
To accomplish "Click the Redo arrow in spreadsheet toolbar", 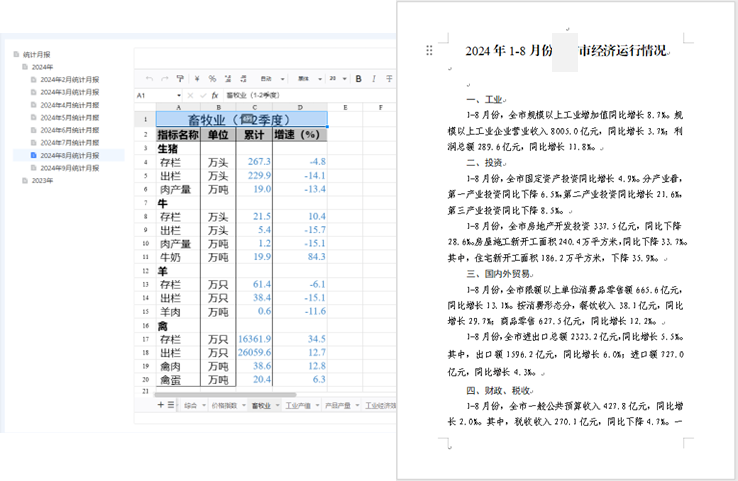I will pos(164,78).
